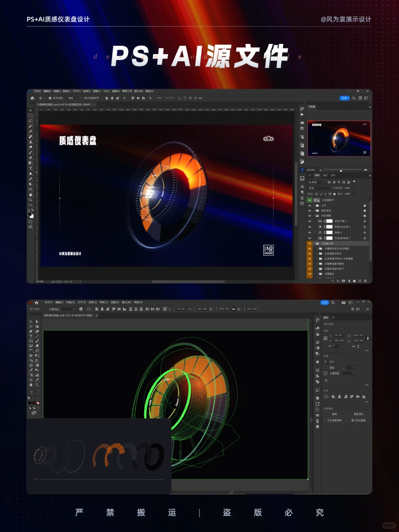Click the 编组 quick action button

click(334, 414)
